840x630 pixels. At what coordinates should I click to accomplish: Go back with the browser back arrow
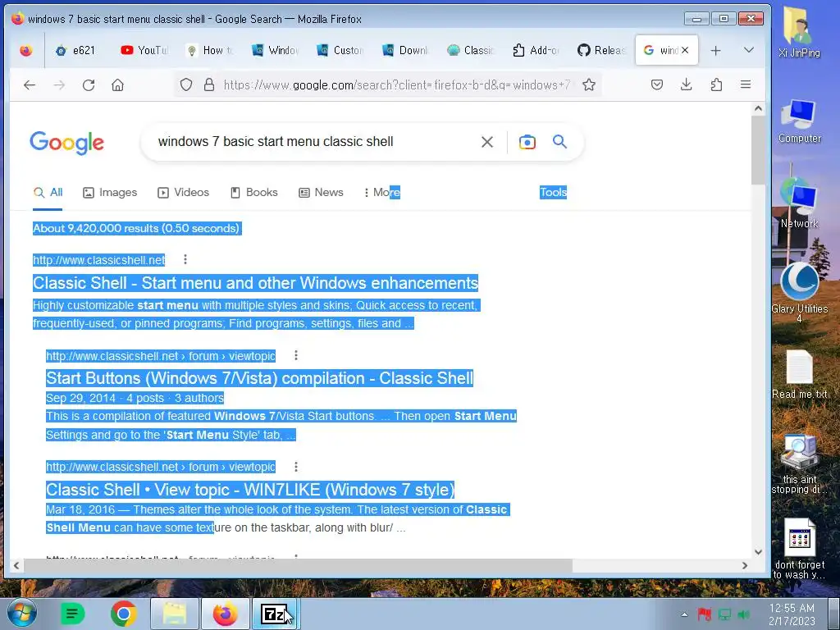30,84
